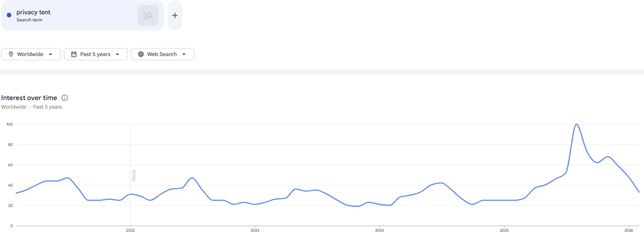The width and height of the screenshot is (644, 238).
Task: Click the blue dot beside privacy tent
Action: coord(9,15)
